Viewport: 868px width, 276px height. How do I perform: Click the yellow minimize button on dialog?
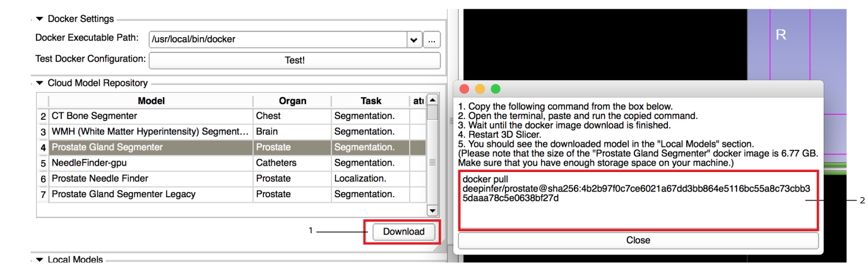(x=480, y=89)
